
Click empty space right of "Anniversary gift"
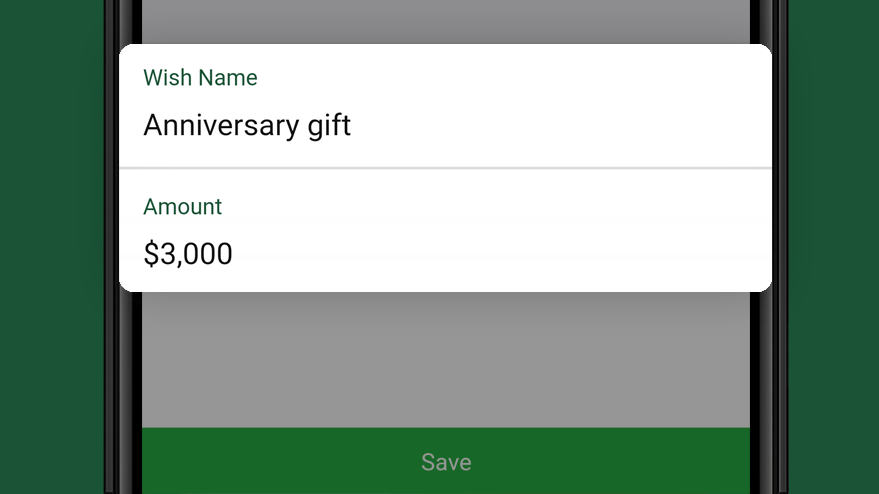[561, 126]
